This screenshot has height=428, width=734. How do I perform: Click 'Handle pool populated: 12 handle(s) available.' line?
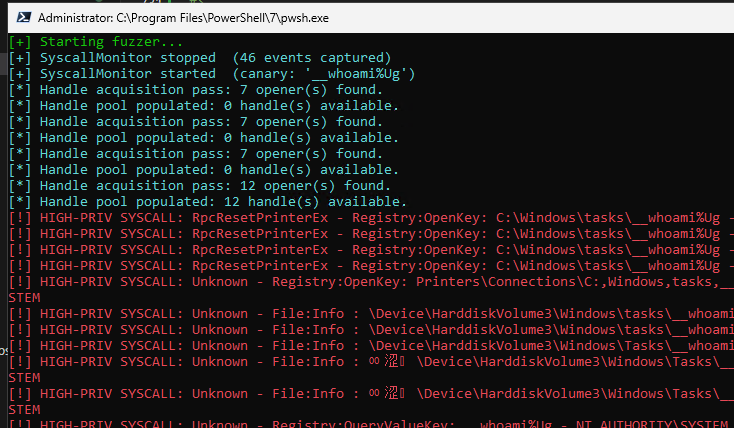(208, 201)
